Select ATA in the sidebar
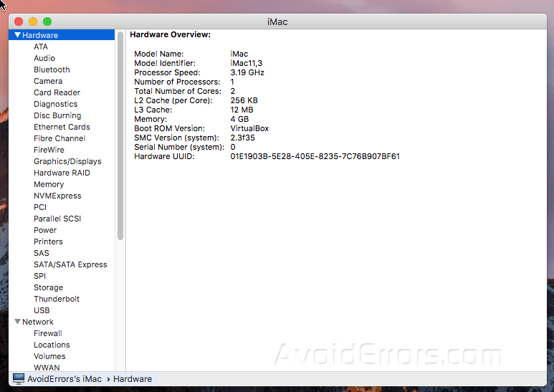Viewport: 554px width, 392px height. click(41, 47)
